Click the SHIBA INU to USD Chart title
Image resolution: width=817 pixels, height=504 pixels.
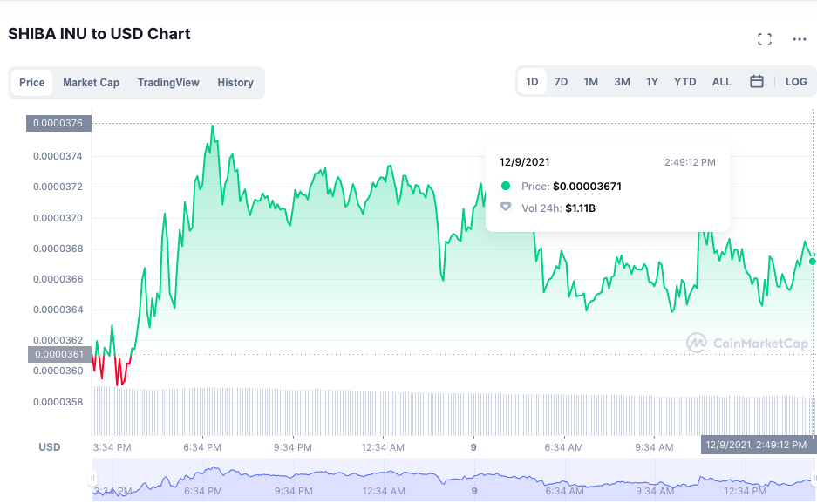99,34
